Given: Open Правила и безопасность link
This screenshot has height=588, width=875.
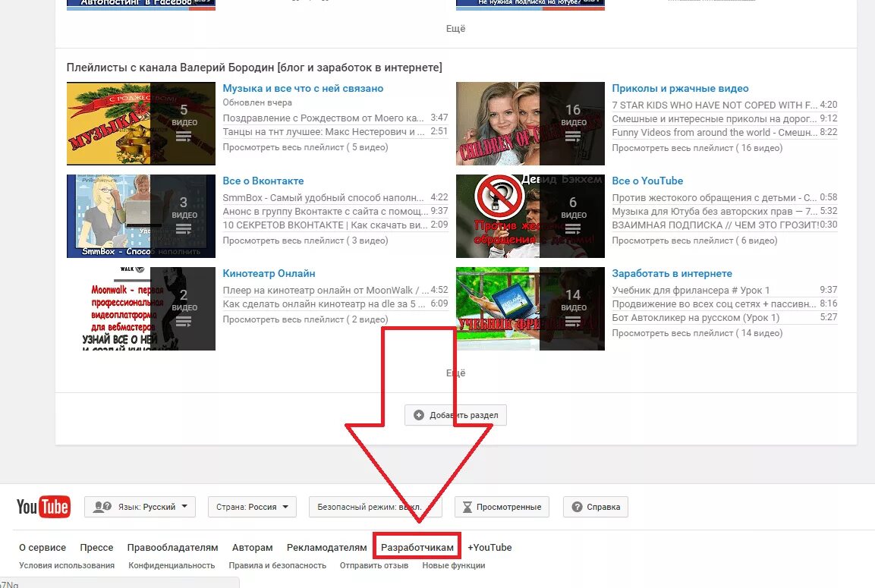Looking at the screenshot, I should [x=277, y=565].
